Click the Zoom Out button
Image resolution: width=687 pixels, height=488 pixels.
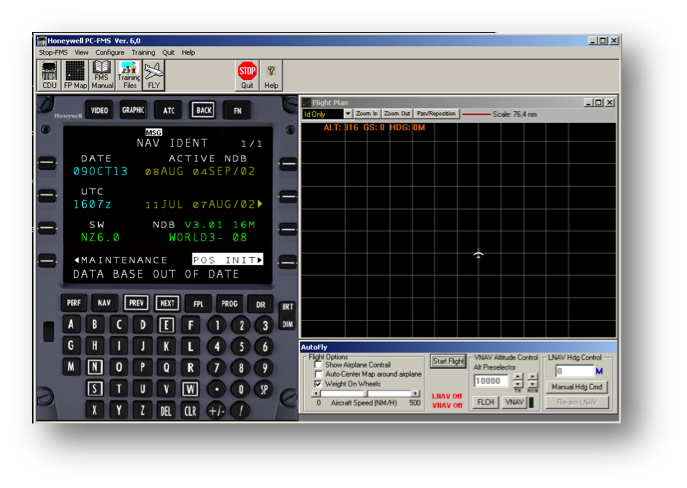tap(397, 113)
